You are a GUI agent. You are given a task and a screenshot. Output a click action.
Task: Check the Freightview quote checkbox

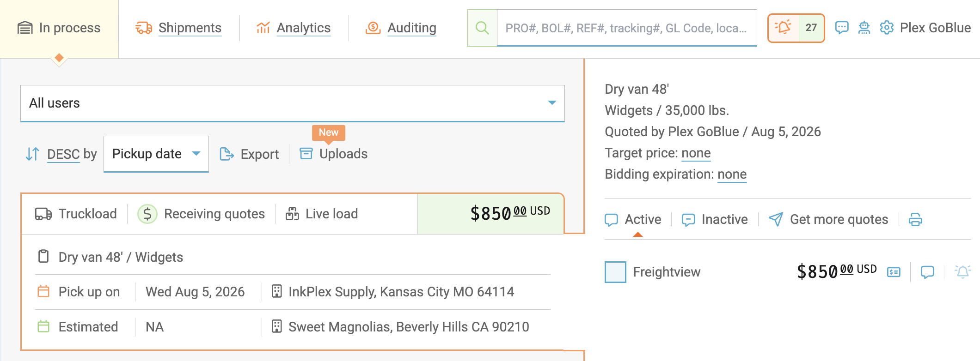615,272
